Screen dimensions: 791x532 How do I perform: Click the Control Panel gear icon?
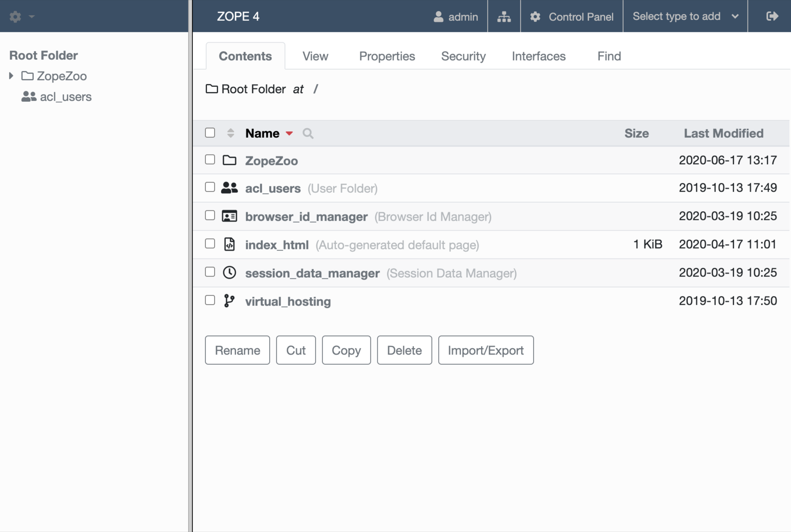(x=535, y=16)
